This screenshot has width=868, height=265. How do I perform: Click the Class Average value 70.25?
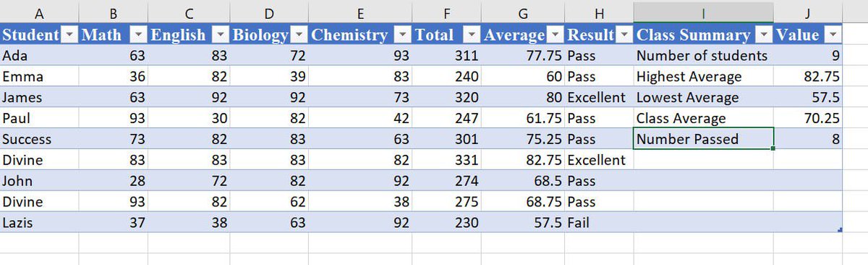pos(808,118)
